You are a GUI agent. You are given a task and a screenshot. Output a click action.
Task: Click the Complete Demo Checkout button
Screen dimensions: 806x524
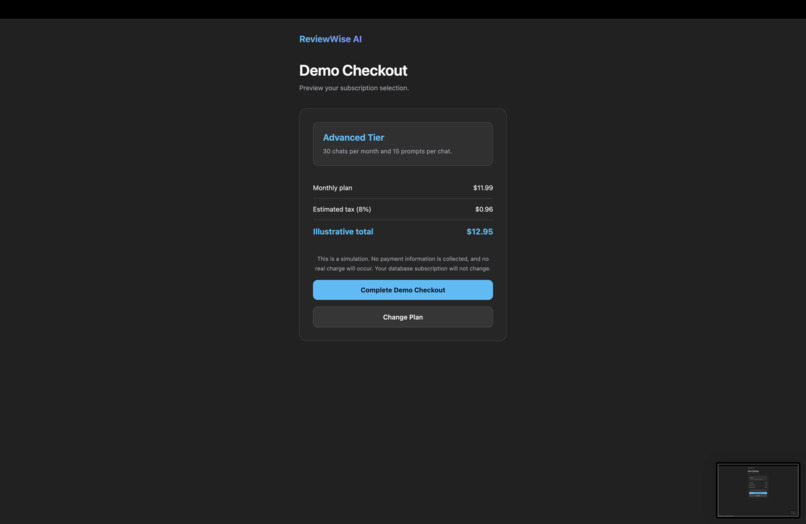point(402,290)
